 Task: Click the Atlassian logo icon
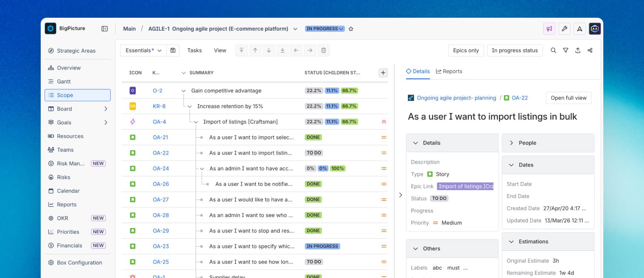pyautogui.click(x=580, y=29)
